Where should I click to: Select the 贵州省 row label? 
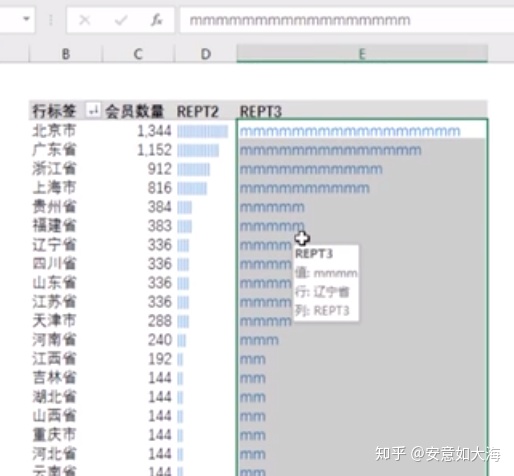tap(54, 206)
